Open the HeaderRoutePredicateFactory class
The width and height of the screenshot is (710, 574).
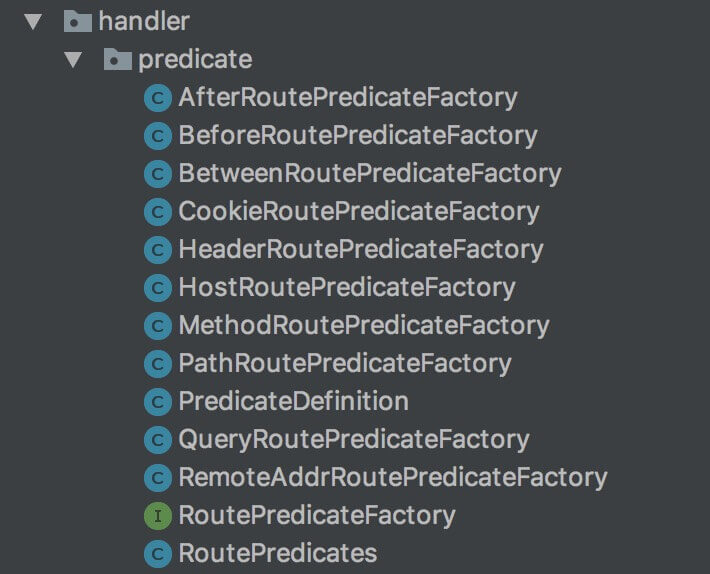coord(360,250)
